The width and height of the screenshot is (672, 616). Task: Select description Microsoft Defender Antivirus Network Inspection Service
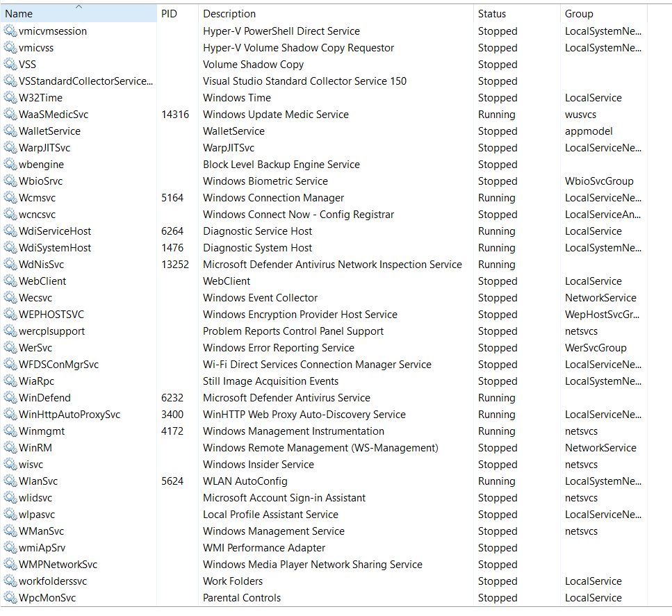[333, 265]
